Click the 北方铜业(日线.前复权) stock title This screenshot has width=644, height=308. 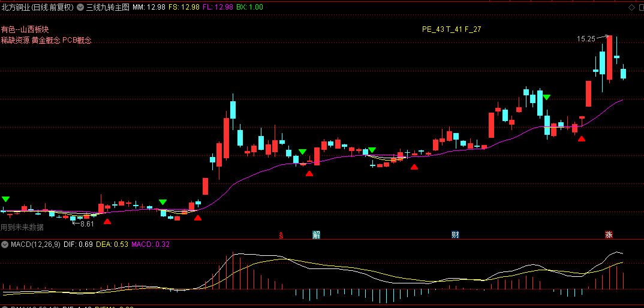[37, 7]
